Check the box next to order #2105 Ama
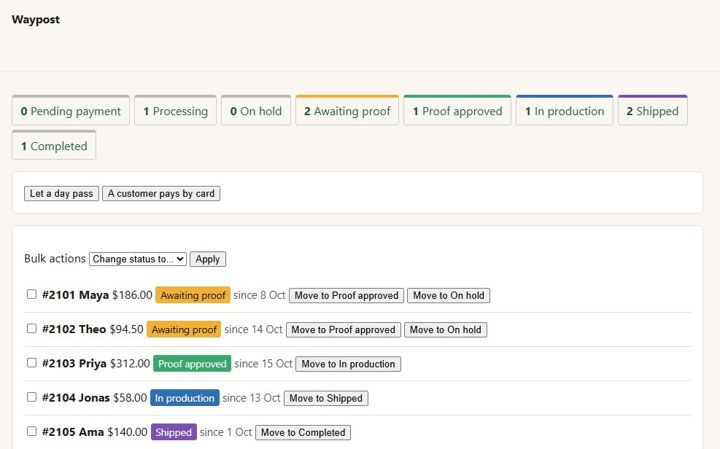The width and height of the screenshot is (720, 449). click(x=32, y=431)
